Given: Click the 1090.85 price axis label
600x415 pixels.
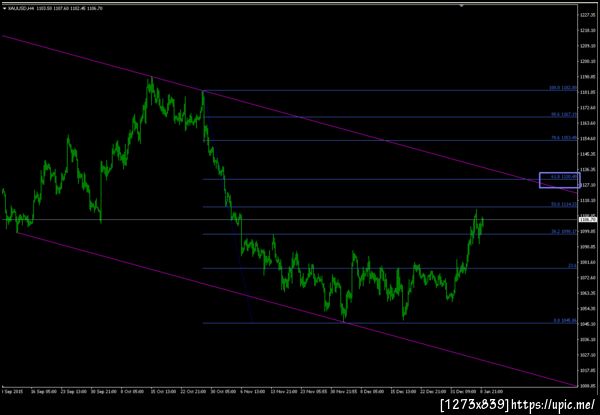Looking at the screenshot, I should 587,247.
